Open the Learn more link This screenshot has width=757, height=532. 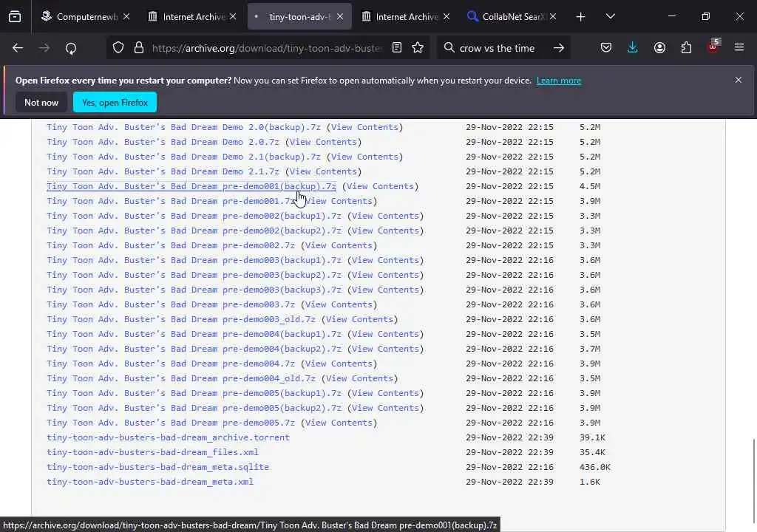tap(559, 81)
